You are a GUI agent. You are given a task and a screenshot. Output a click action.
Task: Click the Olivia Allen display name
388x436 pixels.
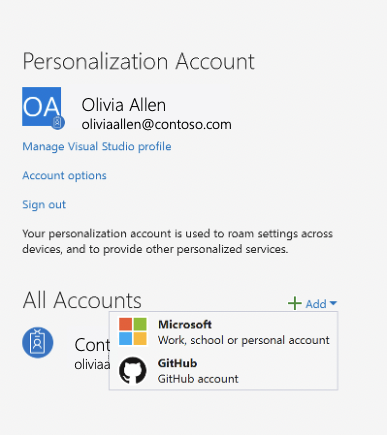tap(124, 105)
